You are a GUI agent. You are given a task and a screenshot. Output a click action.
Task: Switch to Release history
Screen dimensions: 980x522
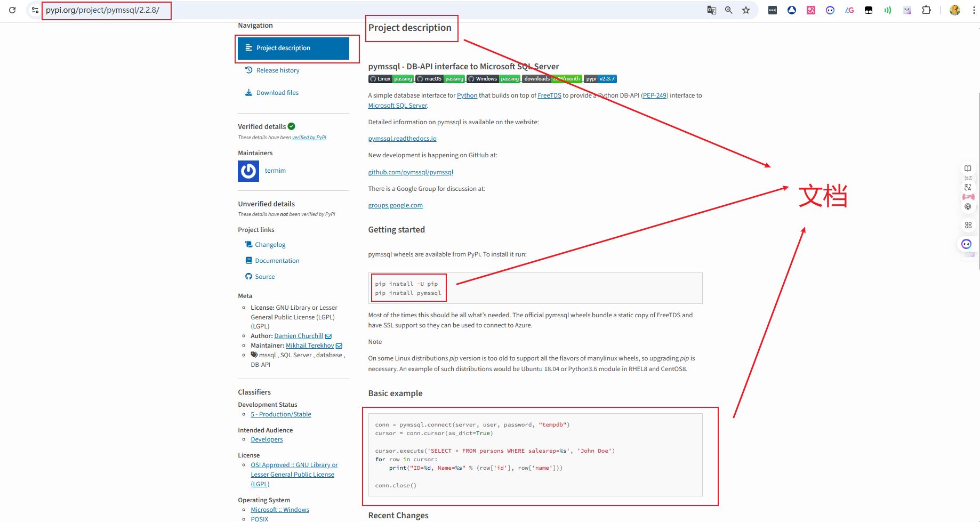coord(277,70)
